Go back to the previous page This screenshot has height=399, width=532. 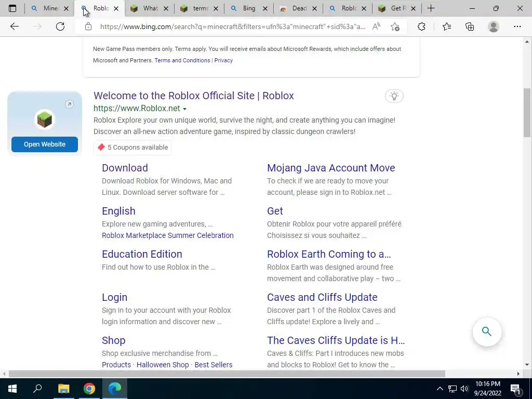[x=14, y=26]
